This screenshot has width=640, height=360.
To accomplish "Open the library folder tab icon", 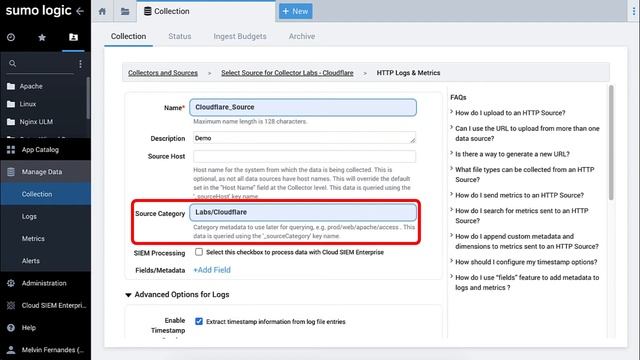I will click(125, 11).
